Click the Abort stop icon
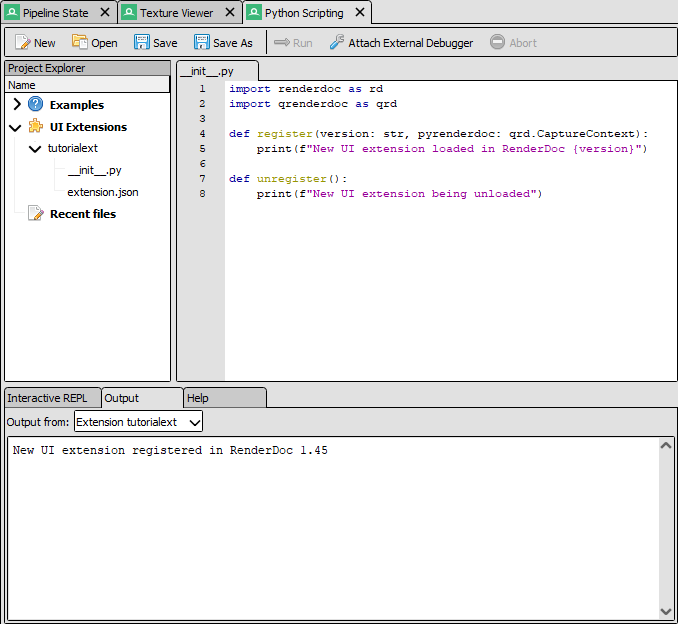678x624 pixels. click(x=497, y=42)
